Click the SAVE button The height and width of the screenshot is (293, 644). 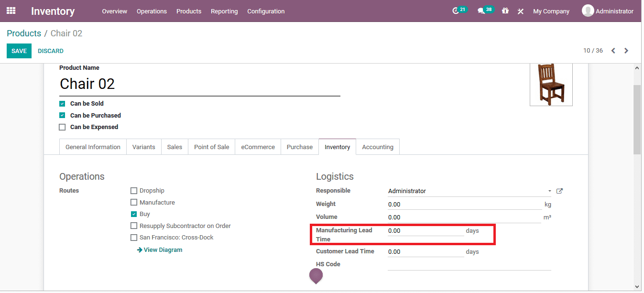tap(19, 51)
